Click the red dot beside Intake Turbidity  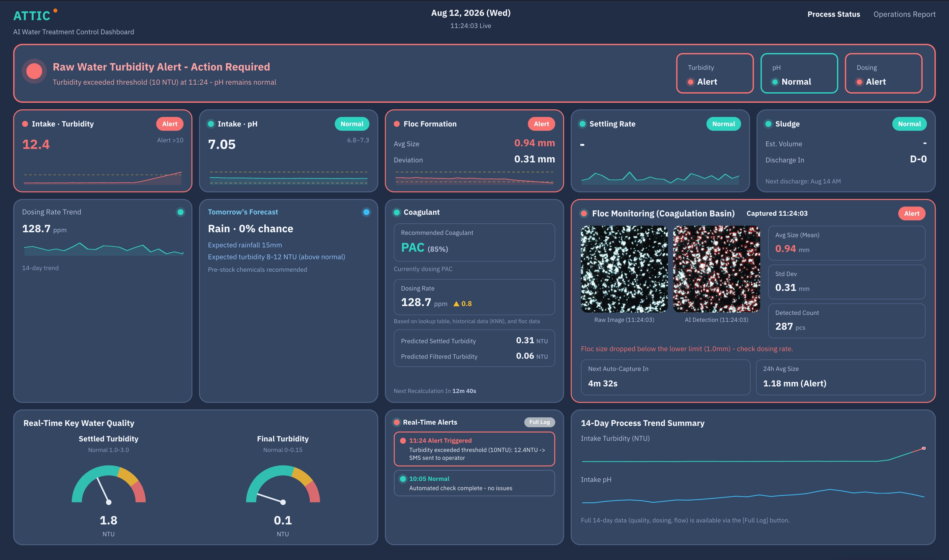(x=25, y=124)
